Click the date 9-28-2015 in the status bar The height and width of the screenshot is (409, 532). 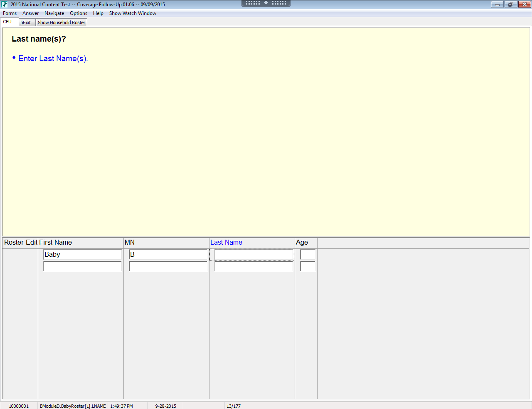tap(166, 406)
